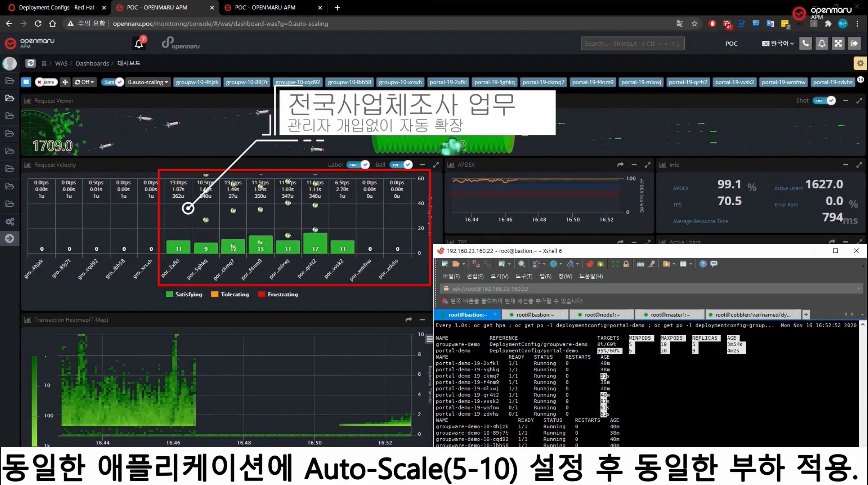Collapse the Info panel
868x485 pixels.
pos(845,165)
